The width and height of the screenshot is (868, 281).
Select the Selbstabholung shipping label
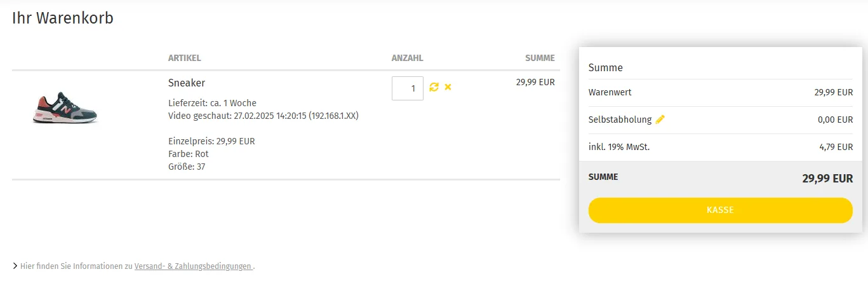(620, 120)
